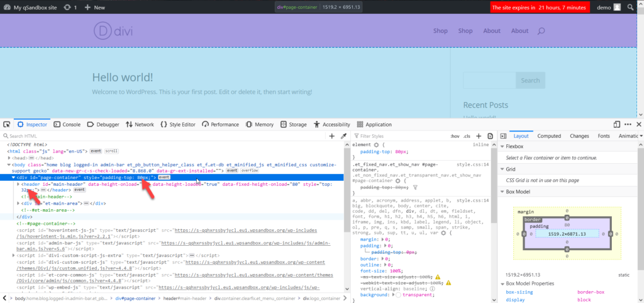Viewport: 644px width, 303px height.
Task: Collapse the Grid section
Action: [502, 169]
